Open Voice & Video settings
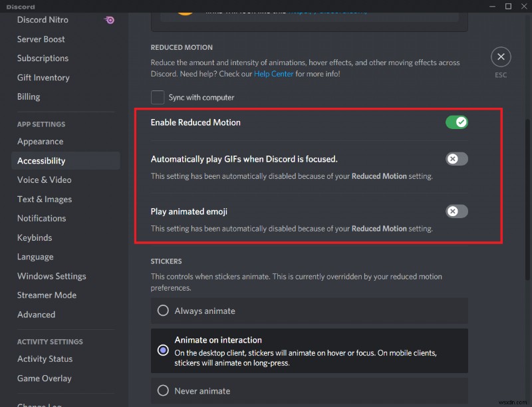The image size is (532, 407). (x=44, y=180)
